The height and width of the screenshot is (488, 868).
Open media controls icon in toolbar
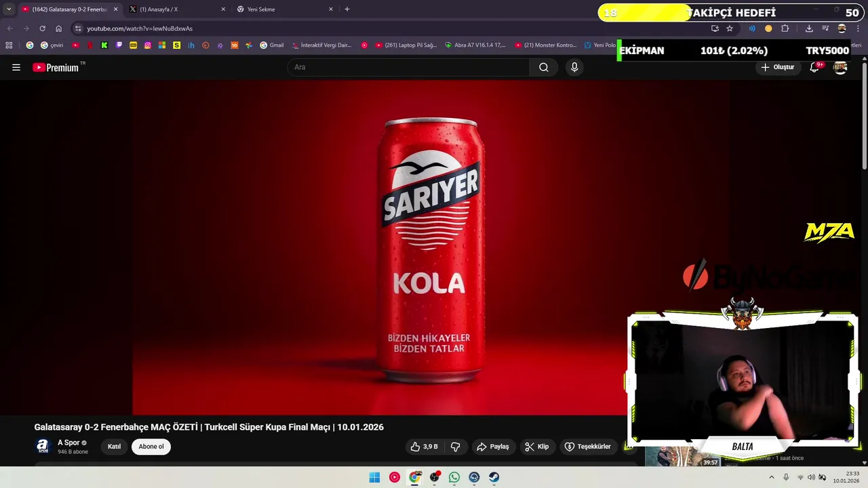tap(825, 28)
